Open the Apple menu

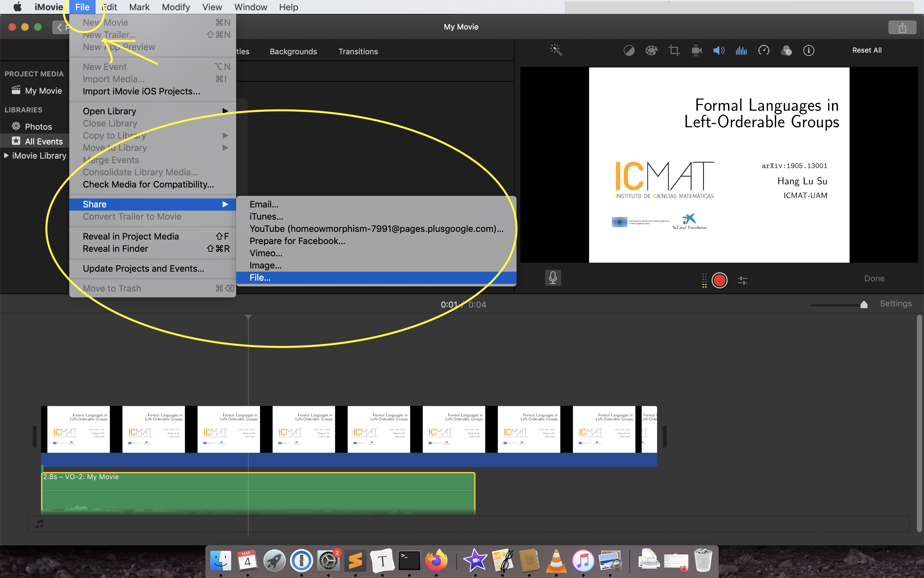pos(18,7)
